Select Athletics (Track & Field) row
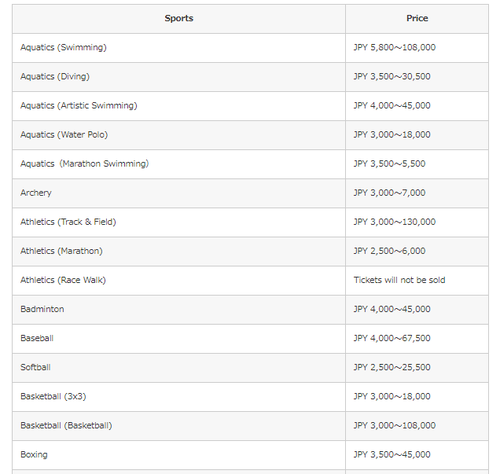Viewport: 500px width, 474px height. point(250,222)
